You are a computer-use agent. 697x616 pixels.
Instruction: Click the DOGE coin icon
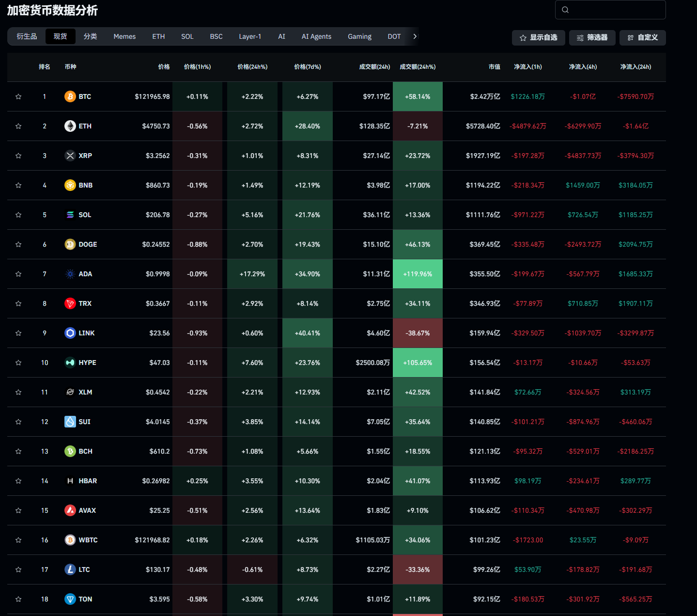70,244
